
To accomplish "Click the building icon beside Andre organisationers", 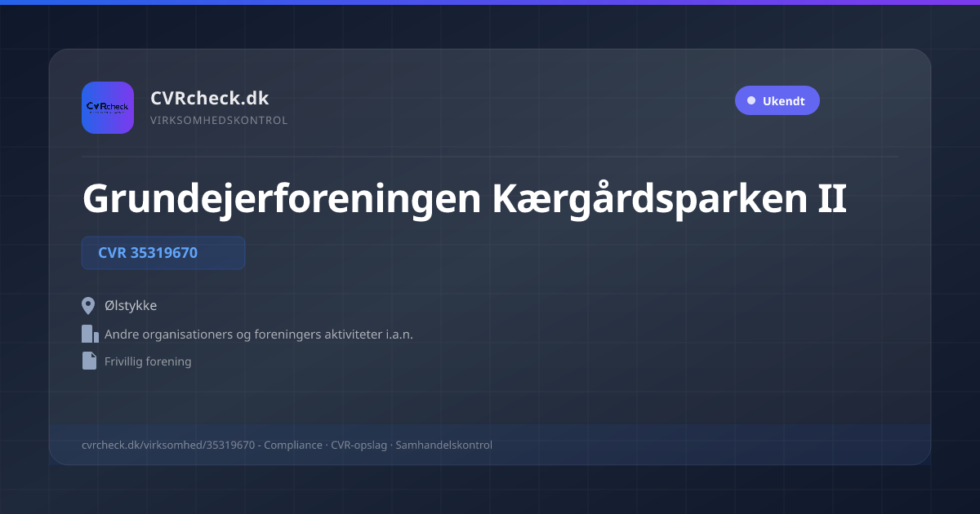I will (90, 334).
